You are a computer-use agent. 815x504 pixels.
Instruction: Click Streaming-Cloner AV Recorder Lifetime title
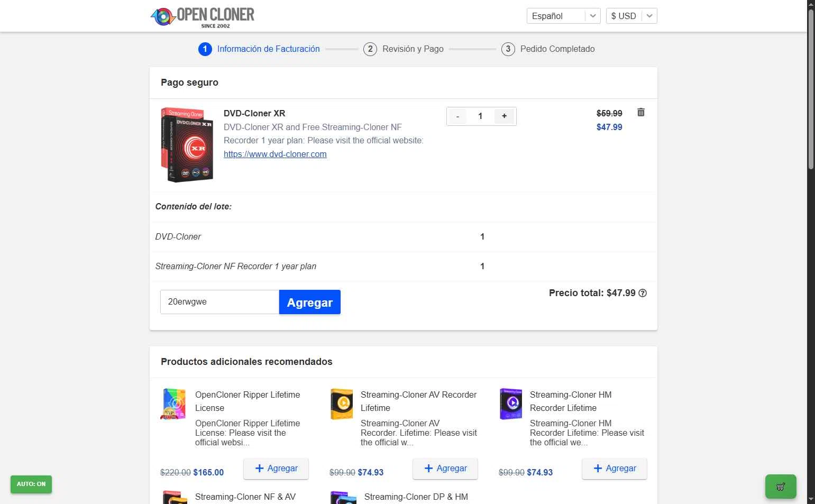point(418,401)
